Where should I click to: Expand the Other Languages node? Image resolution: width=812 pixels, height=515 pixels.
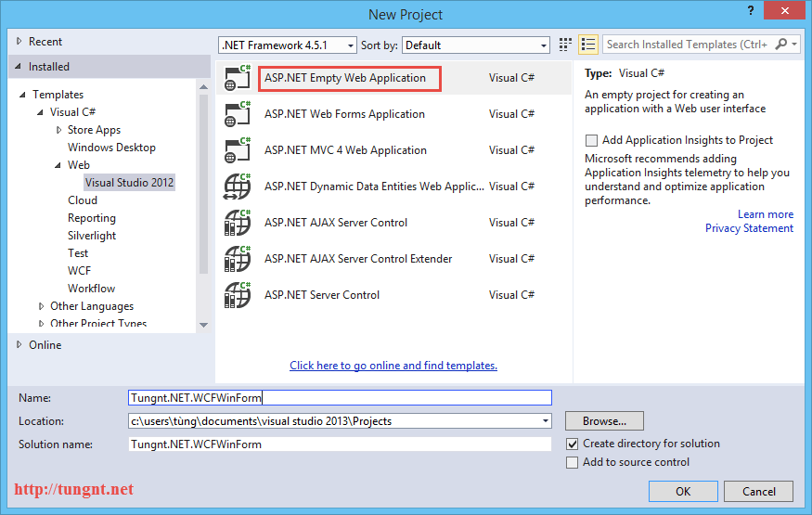pos(42,306)
